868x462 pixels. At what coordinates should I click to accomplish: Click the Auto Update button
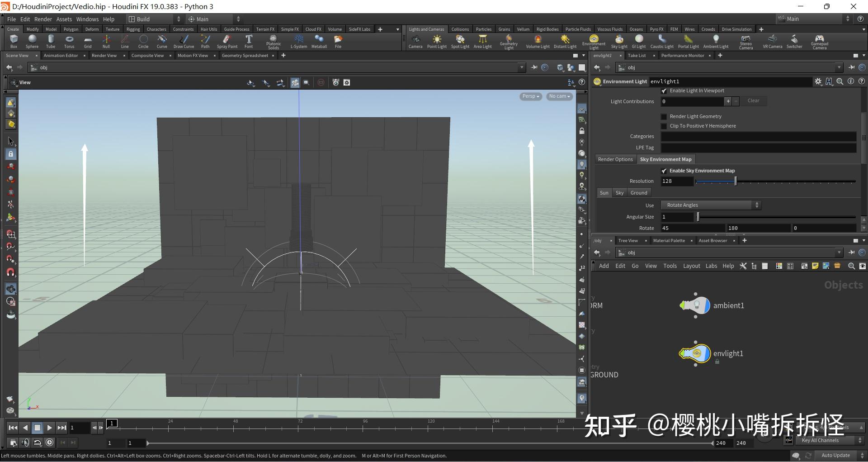pos(835,455)
